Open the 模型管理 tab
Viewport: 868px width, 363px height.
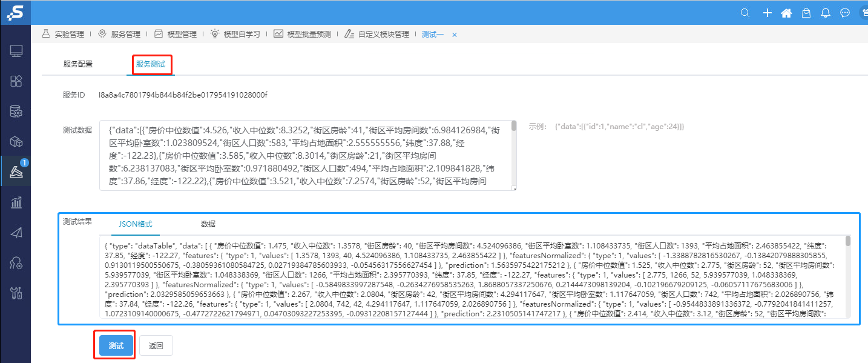(x=182, y=35)
